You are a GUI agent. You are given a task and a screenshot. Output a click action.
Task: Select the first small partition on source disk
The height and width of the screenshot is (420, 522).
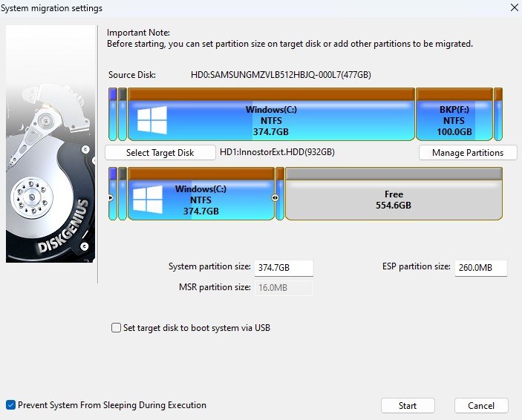point(113,114)
